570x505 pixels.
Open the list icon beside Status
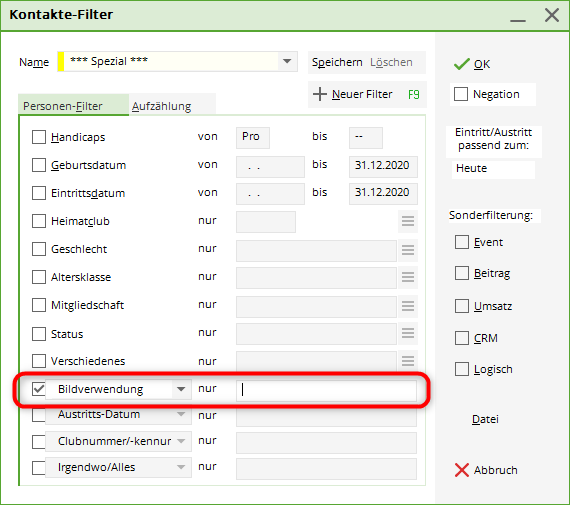408,333
